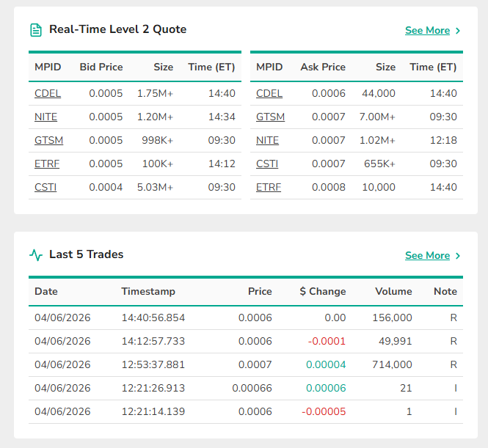Click the $ Change column header
Screen dimensions: 488x448
(323, 291)
